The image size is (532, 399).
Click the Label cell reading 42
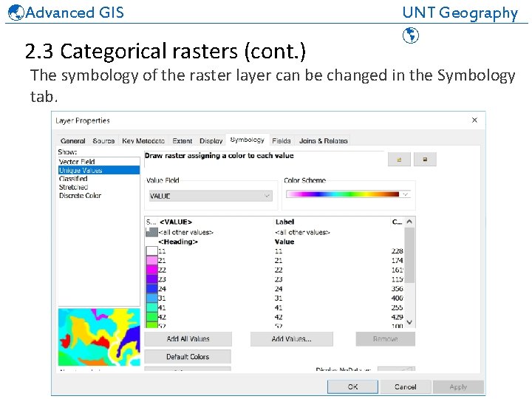(x=279, y=317)
